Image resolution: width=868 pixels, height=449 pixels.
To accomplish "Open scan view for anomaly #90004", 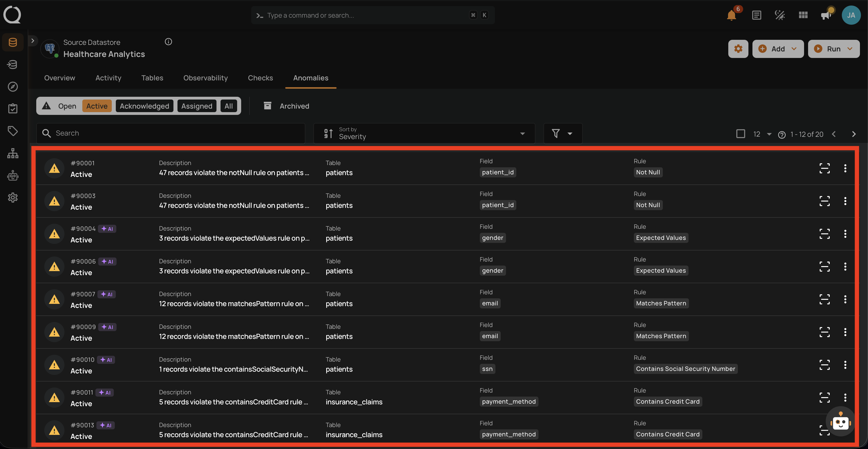I will (824, 233).
